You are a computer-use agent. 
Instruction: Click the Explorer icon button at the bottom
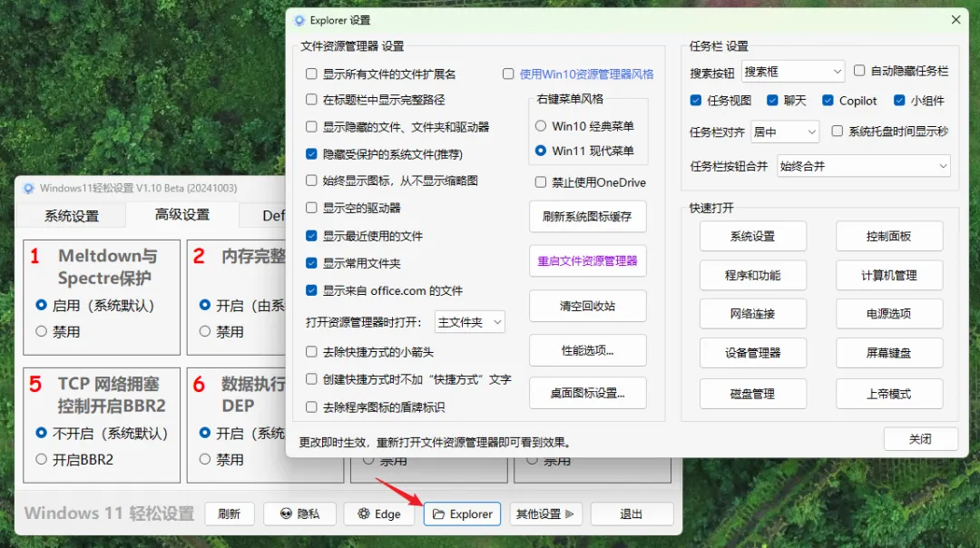point(462,514)
